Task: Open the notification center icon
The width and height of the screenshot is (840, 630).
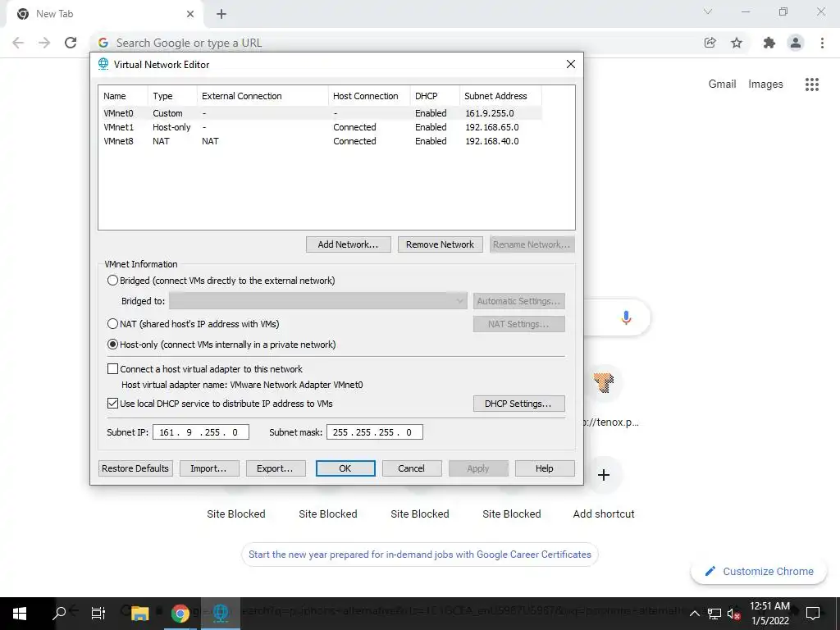Action: 813,614
